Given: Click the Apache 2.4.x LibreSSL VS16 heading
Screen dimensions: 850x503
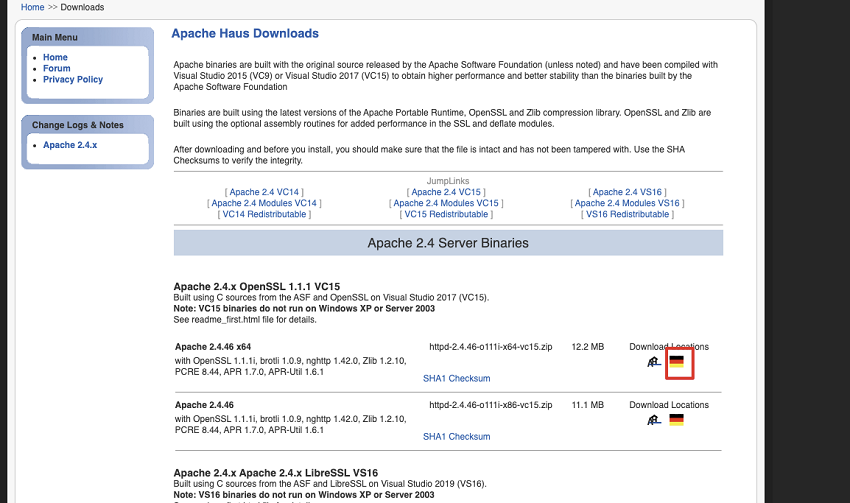Looking at the screenshot, I should (276, 473).
